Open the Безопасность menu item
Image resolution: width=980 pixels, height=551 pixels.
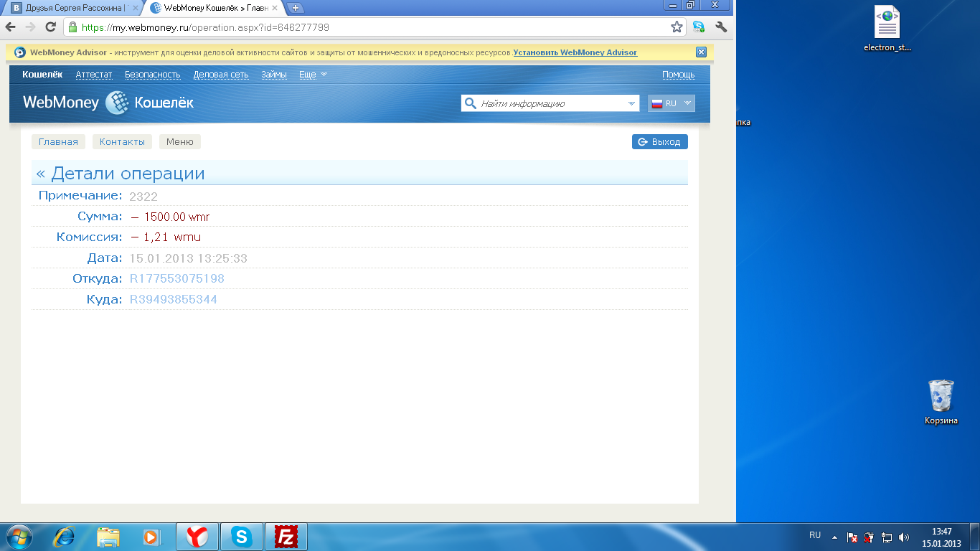153,75
